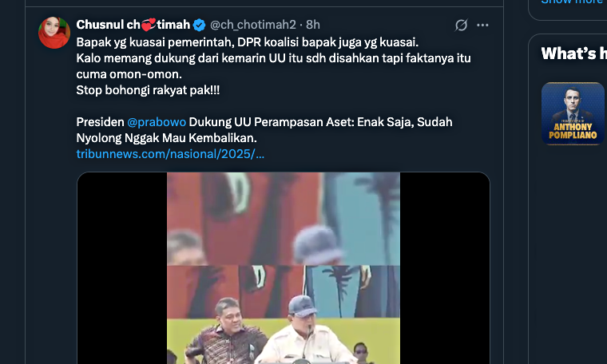Click the Chusnul chotimah display name

(133, 25)
